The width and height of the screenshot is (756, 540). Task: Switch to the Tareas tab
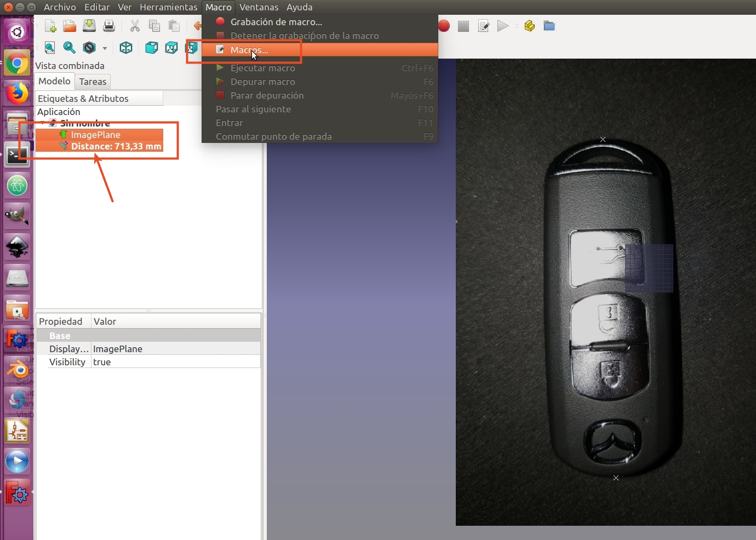coord(93,82)
